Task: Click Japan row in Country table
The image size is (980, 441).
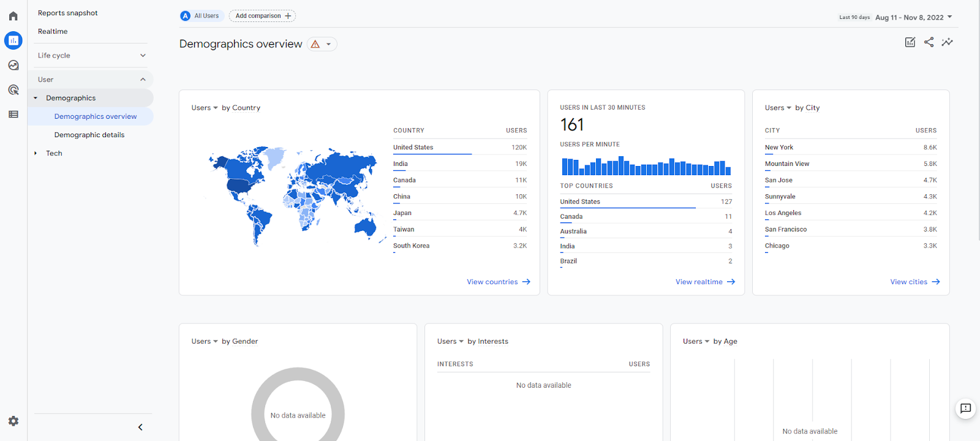Action: tap(460, 213)
